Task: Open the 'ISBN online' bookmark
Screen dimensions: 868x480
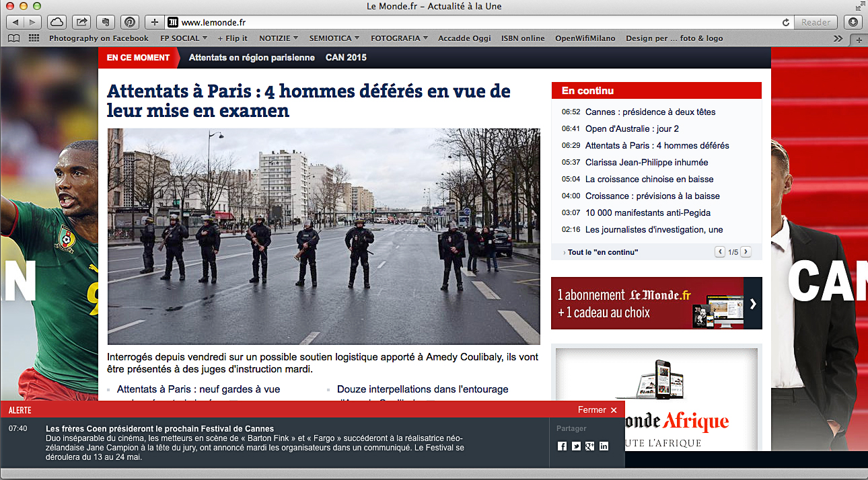Action: [523, 38]
